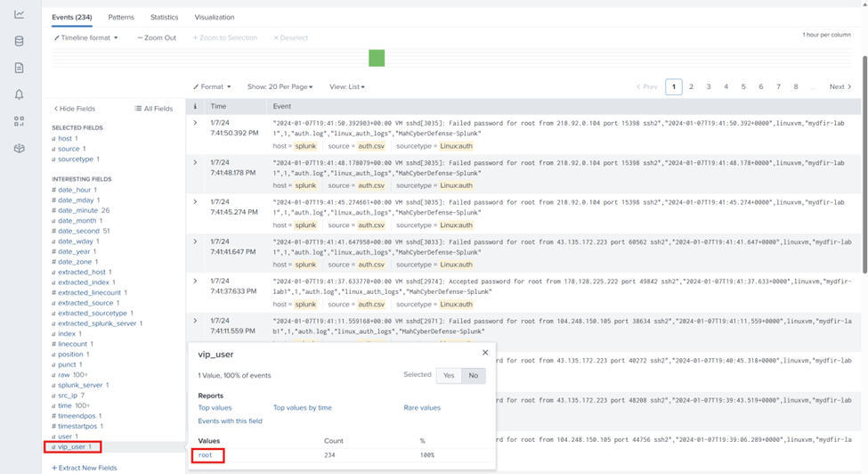Click the Top values by time link

(303, 407)
